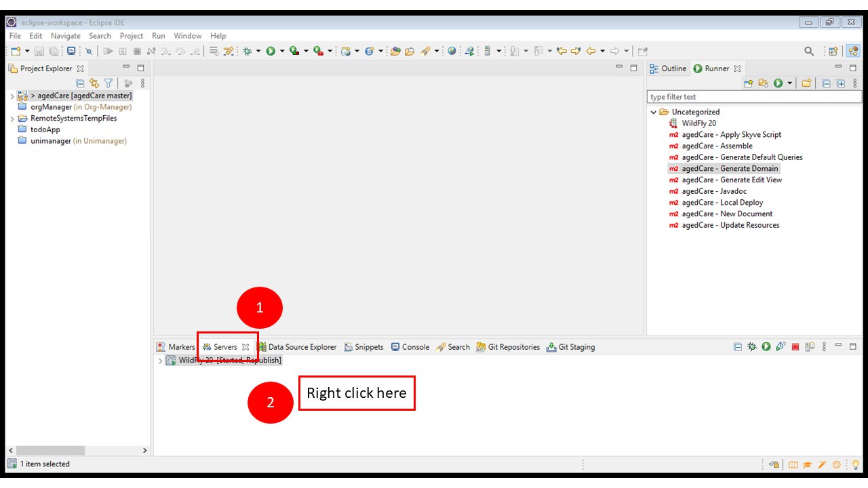Switch to the Data Source Explorer tab
Viewport: 868px width, 488px height.
(x=296, y=346)
